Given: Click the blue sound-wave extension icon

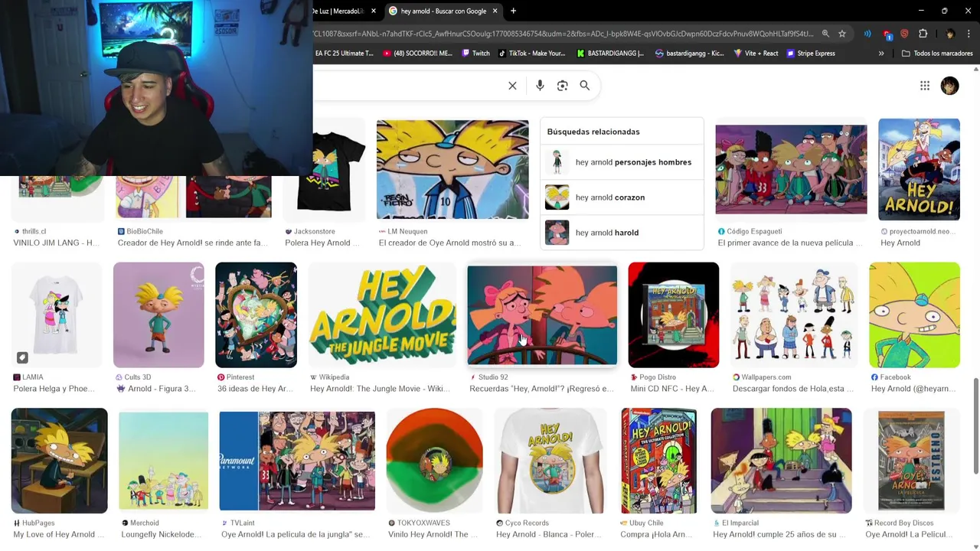Looking at the screenshot, I should (x=867, y=34).
